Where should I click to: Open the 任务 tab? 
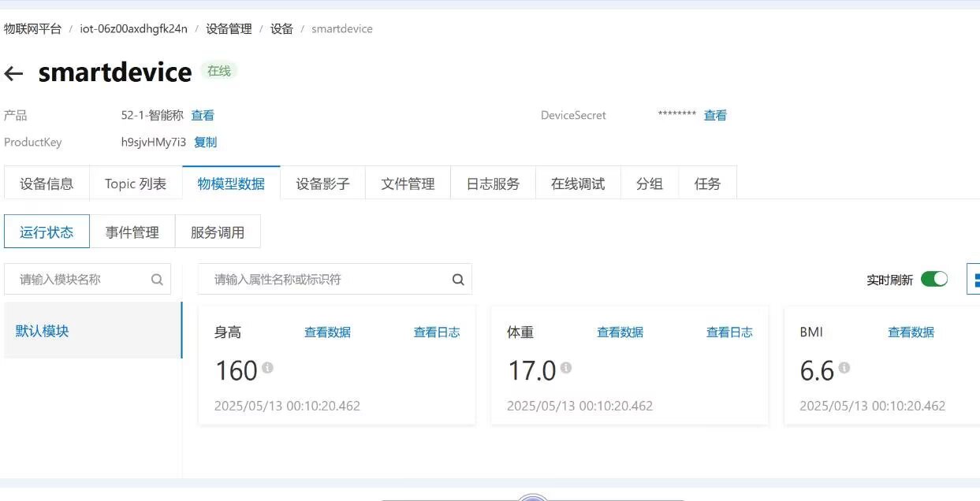707,184
